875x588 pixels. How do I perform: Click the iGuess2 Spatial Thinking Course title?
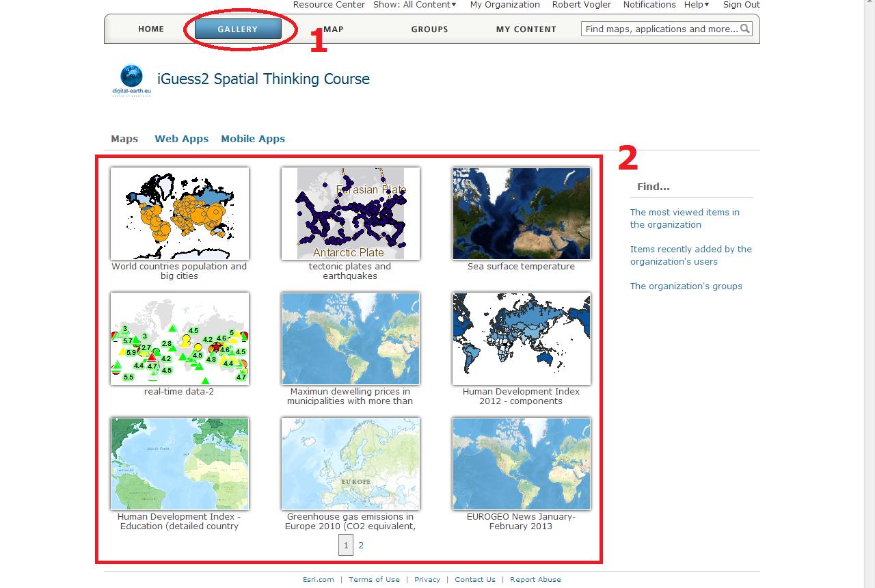coord(263,79)
